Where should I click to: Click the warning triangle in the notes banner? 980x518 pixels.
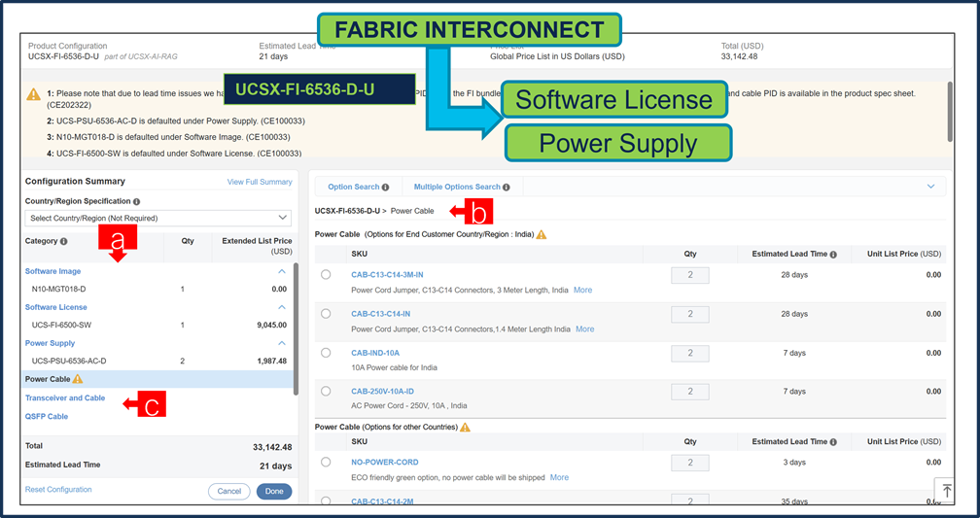34,94
